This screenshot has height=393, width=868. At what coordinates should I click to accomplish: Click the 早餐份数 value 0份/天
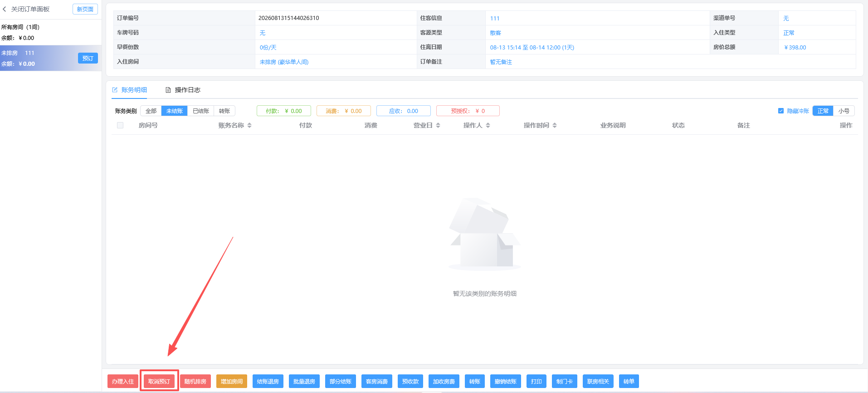[268, 47]
